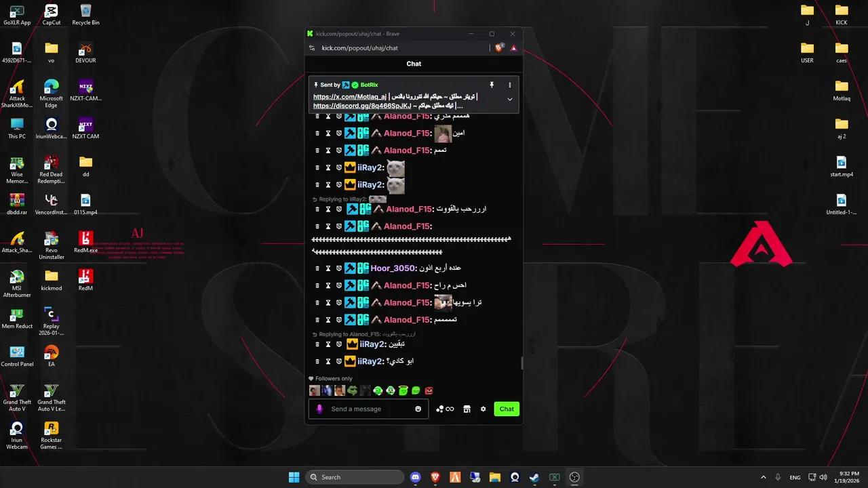Screen dimensions: 868x488
Task: Click the green Chat send button
Action: [x=507, y=409]
